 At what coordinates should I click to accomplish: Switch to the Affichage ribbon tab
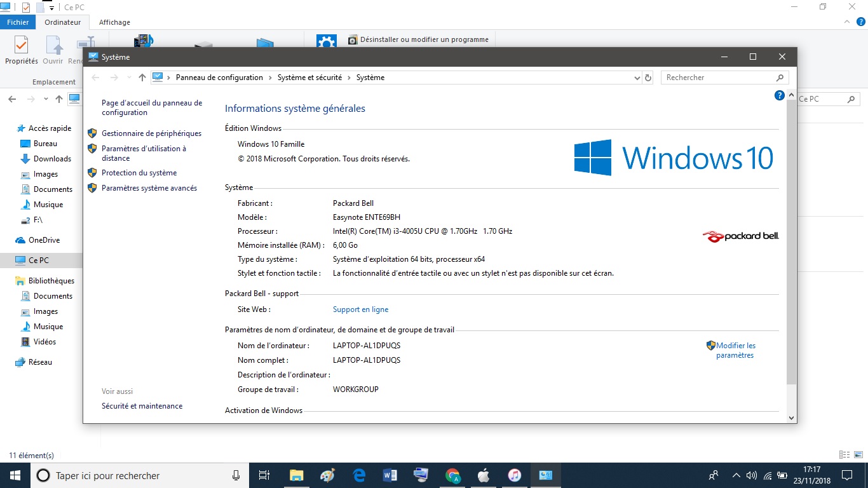114,22
